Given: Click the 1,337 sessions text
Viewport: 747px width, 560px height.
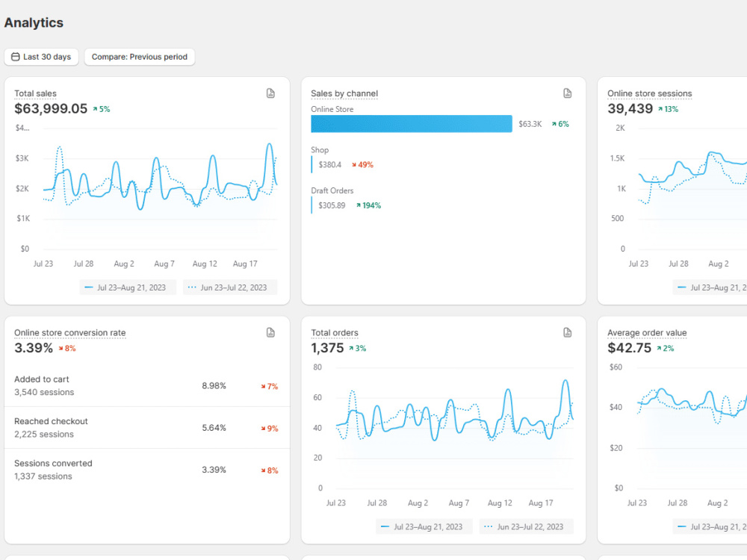Looking at the screenshot, I should click(43, 476).
